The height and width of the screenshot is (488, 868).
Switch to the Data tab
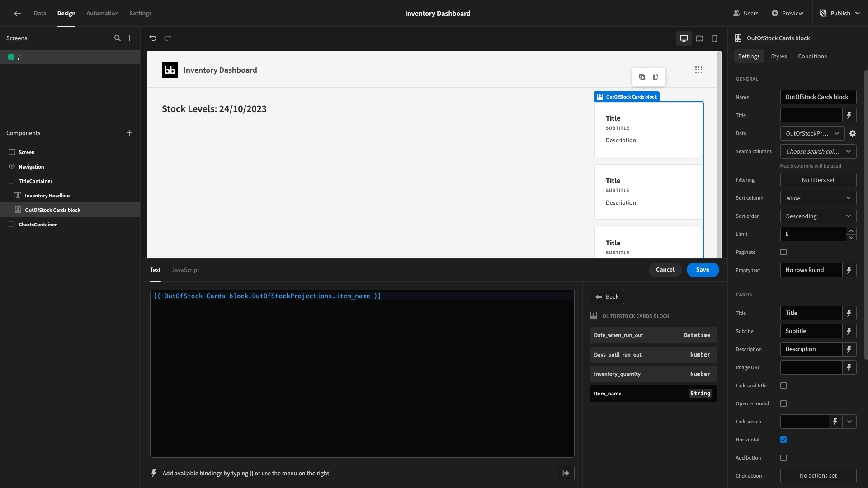40,14
